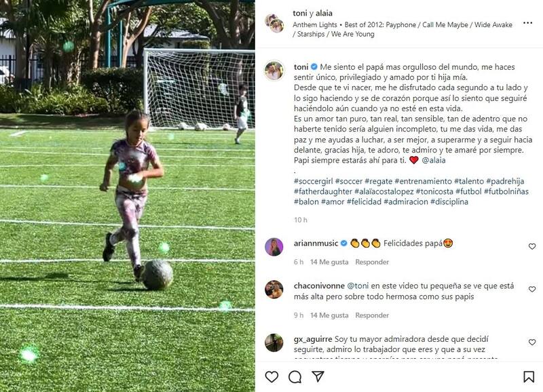Reply to ariannmusic's comment
The width and height of the screenshot is (543, 392).
click(x=372, y=262)
